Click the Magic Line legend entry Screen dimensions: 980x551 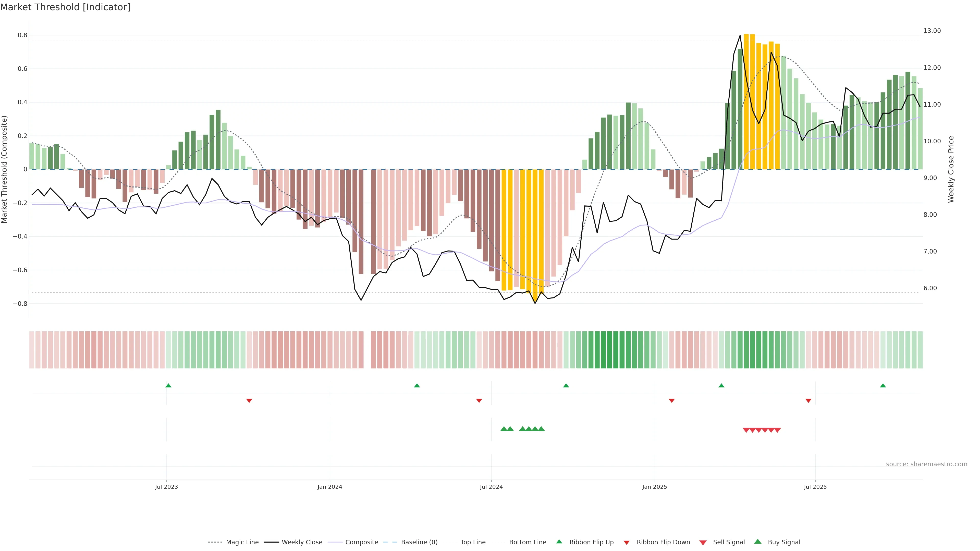coord(242,542)
